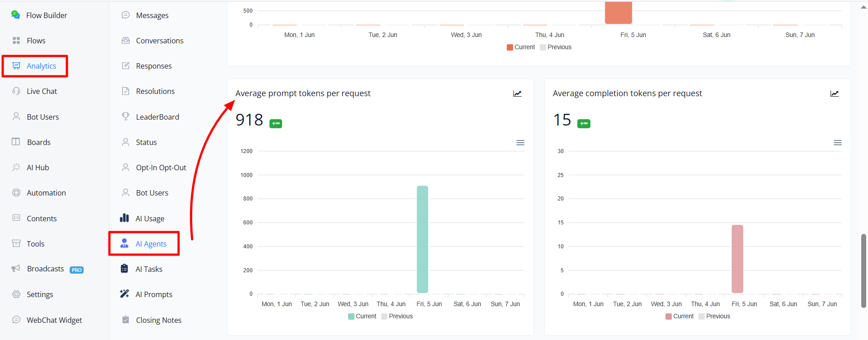Screen dimensions: 868x340
Task: Toggle Previous series in prompt tokens legend
Action: click(x=397, y=316)
